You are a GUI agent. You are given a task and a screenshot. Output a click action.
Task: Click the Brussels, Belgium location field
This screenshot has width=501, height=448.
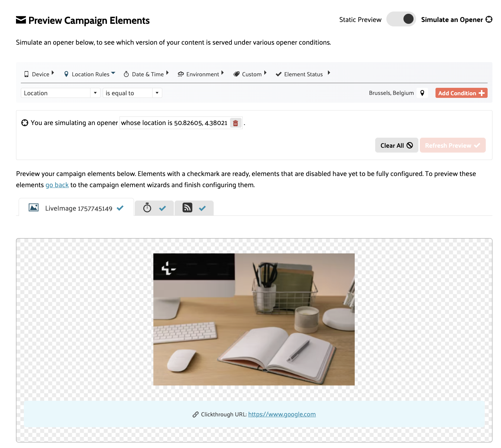click(391, 93)
